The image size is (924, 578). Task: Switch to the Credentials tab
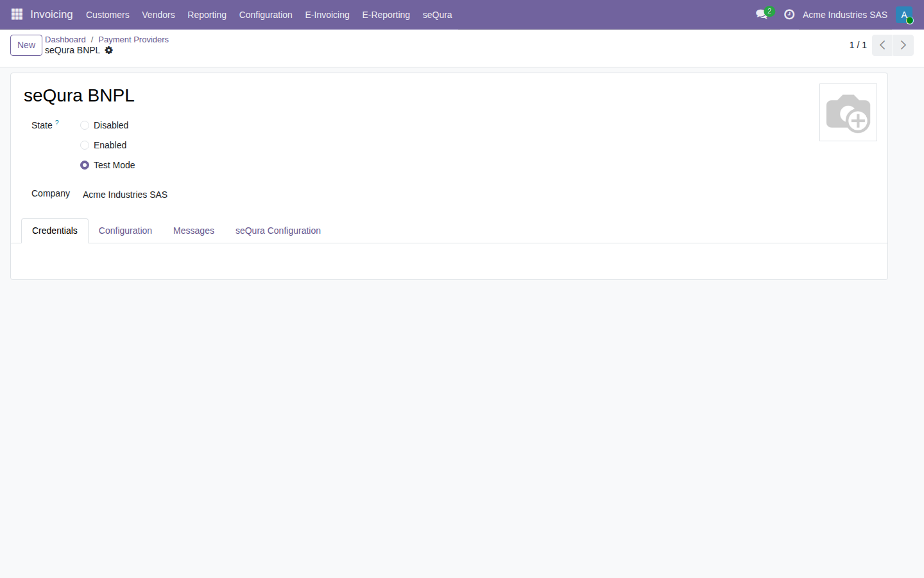coord(55,231)
